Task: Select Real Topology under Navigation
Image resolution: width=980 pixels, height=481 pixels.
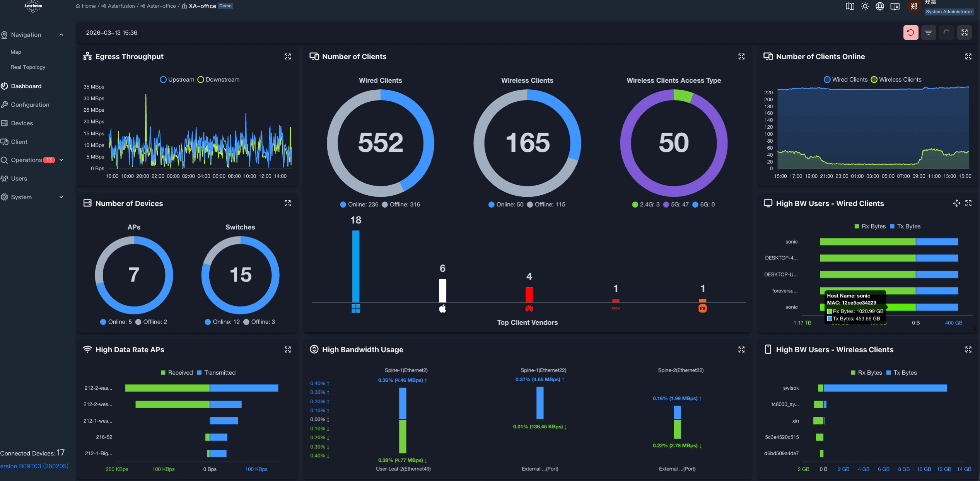Action: click(x=27, y=67)
